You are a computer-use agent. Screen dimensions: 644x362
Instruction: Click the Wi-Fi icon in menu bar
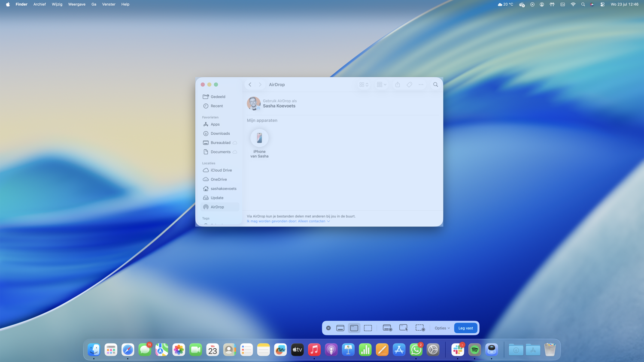[573, 4]
